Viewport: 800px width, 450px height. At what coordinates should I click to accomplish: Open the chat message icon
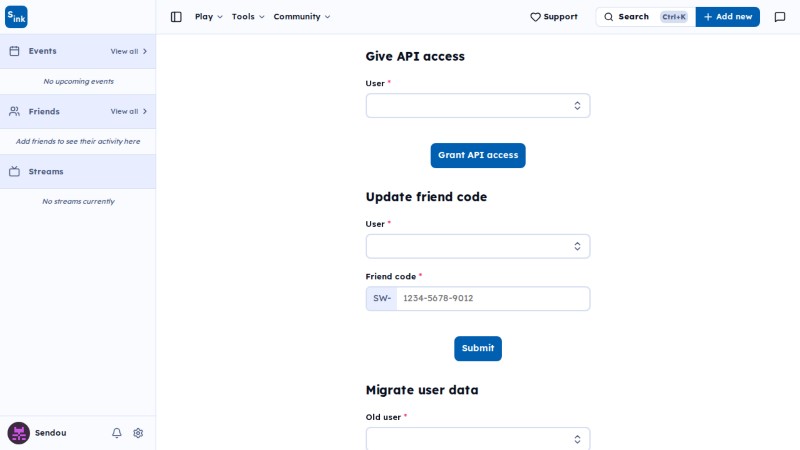[x=780, y=17]
